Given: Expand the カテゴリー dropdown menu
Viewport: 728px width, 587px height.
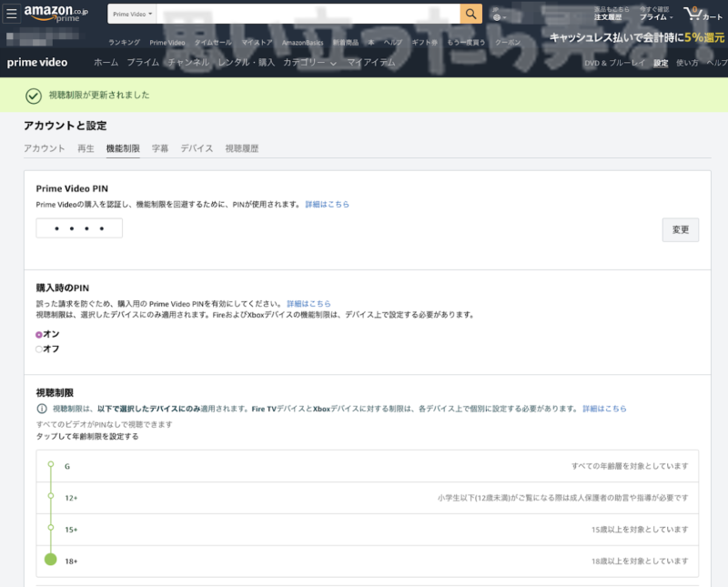Looking at the screenshot, I should 309,62.
